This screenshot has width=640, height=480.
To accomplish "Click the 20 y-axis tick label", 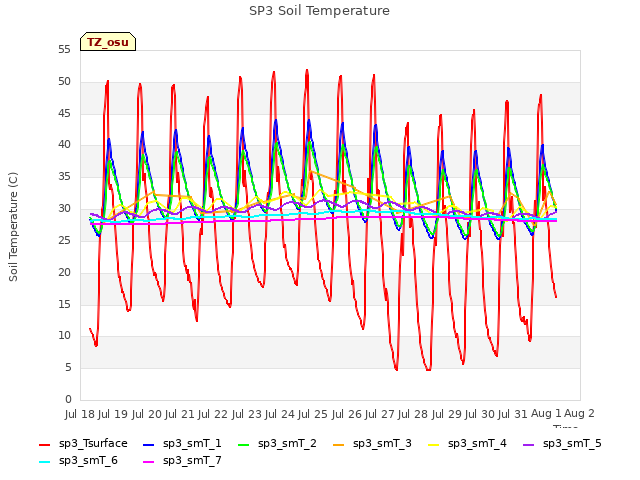I will pyautogui.click(x=64, y=272).
